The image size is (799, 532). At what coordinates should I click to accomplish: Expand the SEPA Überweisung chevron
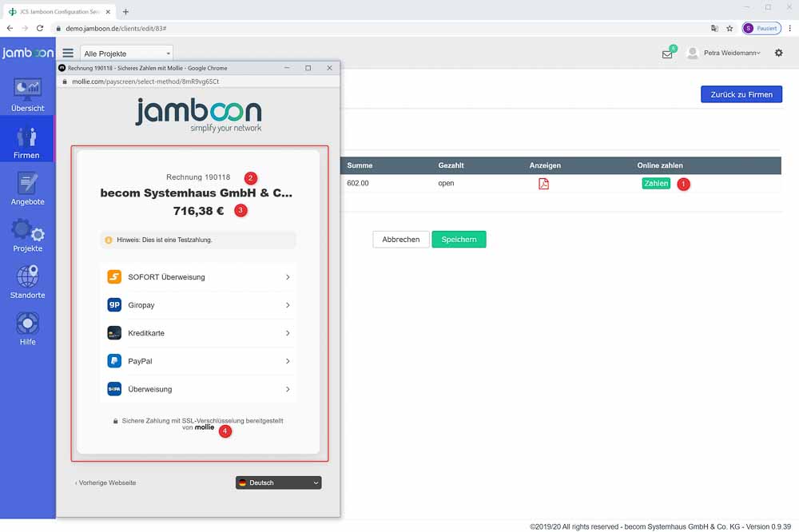pyautogui.click(x=288, y=389)
